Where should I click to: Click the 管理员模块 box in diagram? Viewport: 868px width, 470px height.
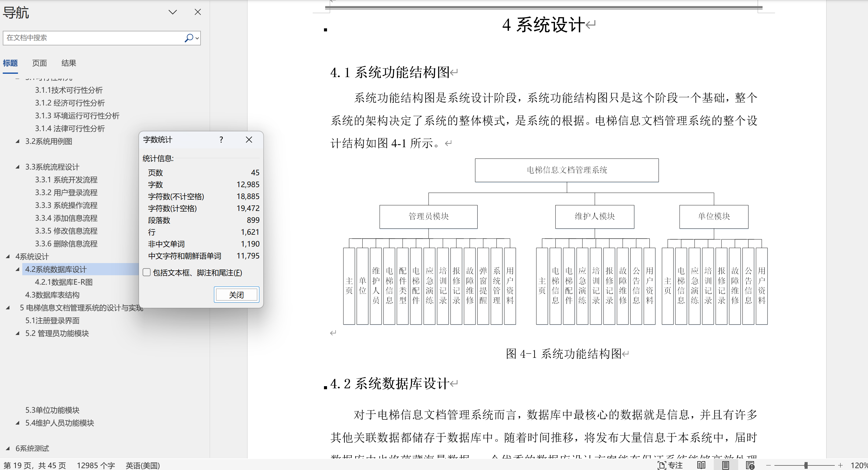pyautogui.click(x=428, y=217)
